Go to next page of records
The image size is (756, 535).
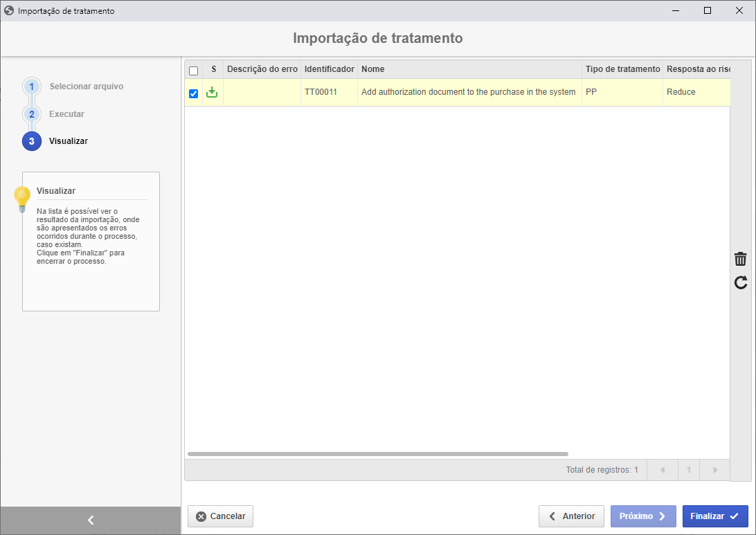(715, 470)
